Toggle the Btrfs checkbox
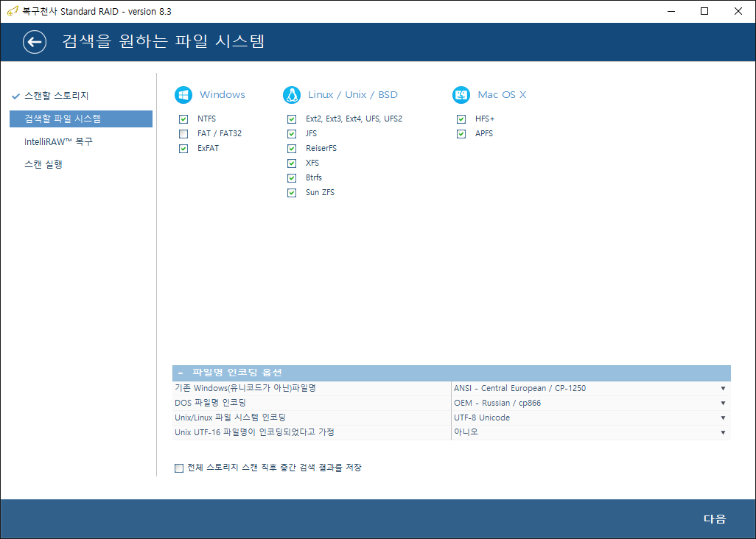Viewport: 756px width, 539px height. 292,177
